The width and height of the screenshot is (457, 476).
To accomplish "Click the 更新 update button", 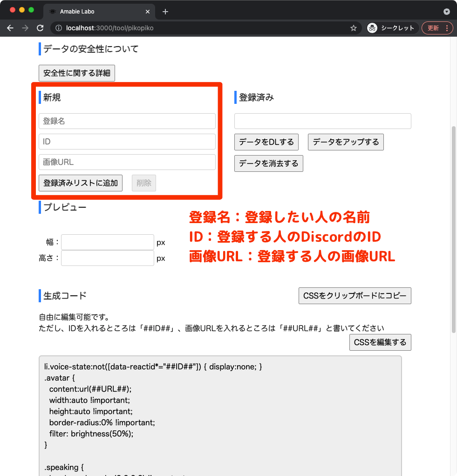I will pyautogui.click(x=433, y=28).
